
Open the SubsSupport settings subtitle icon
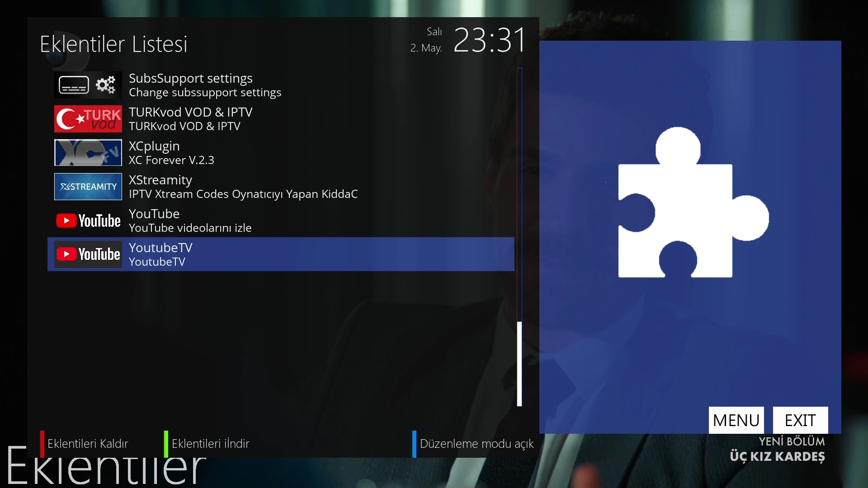point(88,85)
